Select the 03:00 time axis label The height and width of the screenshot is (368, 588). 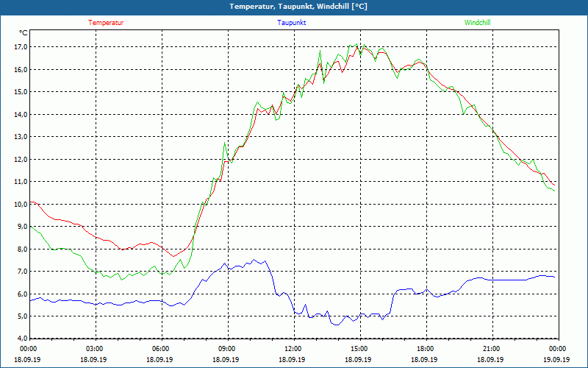tap(95, 349)
